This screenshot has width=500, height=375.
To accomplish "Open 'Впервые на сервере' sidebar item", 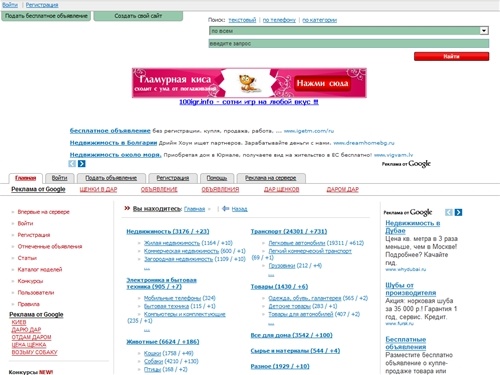I will [x=43, y=212].
